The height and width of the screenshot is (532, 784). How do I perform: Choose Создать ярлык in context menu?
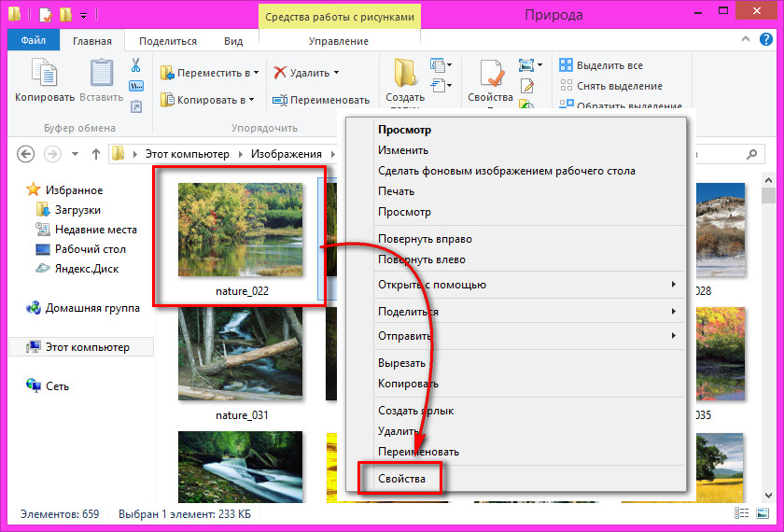(416, 411)
